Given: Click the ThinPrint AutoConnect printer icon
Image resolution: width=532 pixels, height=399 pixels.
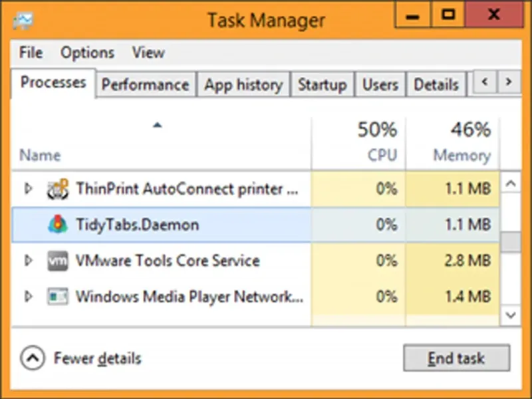Looking at the screenshot, I should click(58, 190).
